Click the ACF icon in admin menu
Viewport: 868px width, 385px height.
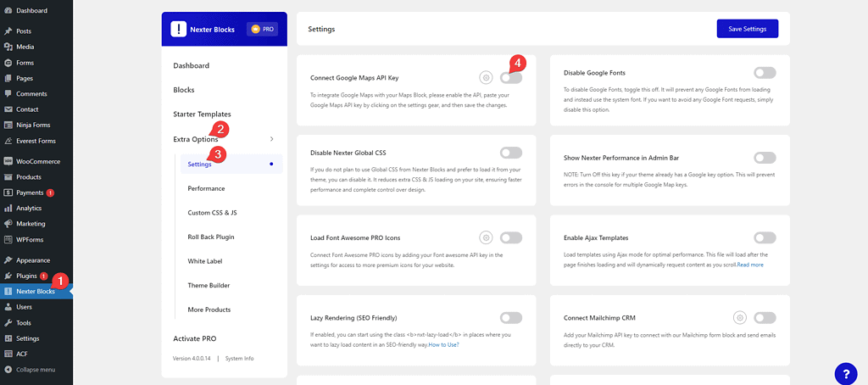[x=8, y=354]
